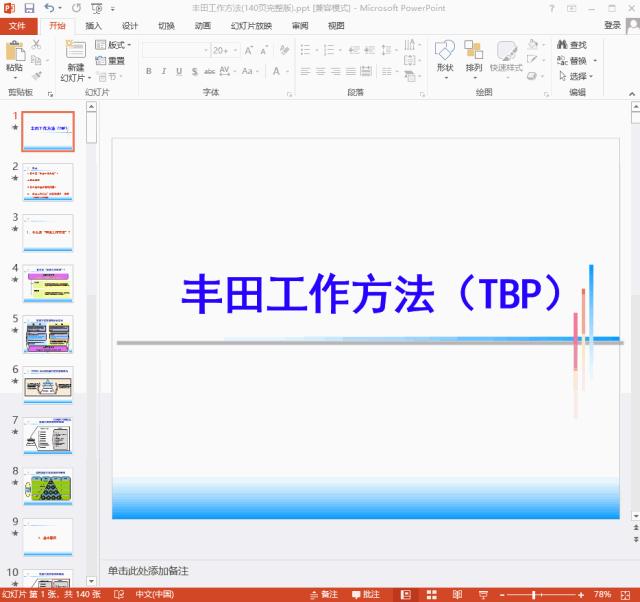Click the Decrease Indent icon

point(354,50)
